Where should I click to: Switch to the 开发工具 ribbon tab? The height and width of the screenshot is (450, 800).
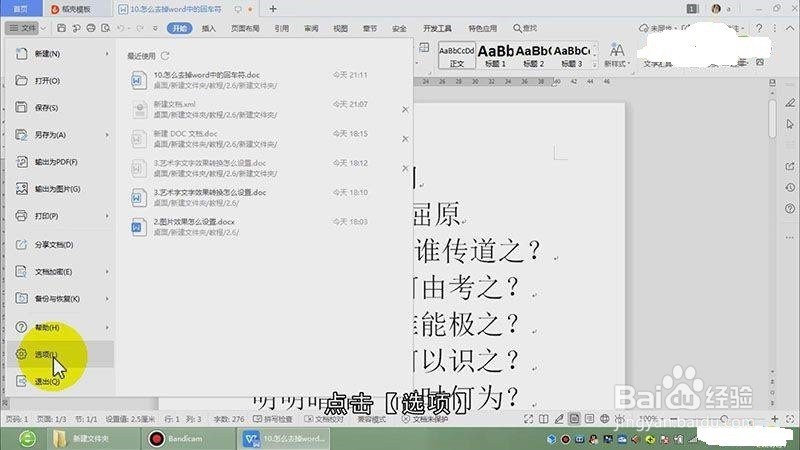pos(437,28)
